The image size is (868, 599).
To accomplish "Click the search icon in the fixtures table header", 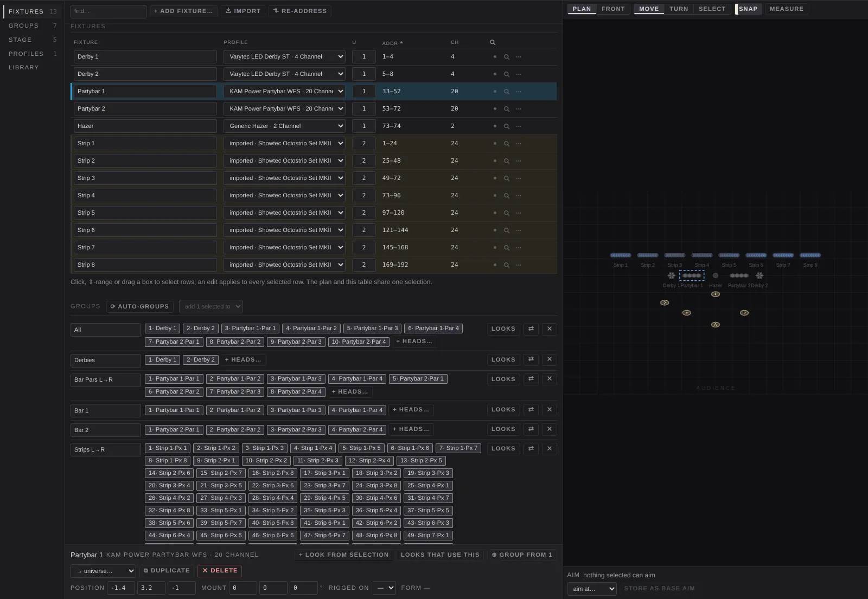I will pyautogui.click(x=493, y=42).
